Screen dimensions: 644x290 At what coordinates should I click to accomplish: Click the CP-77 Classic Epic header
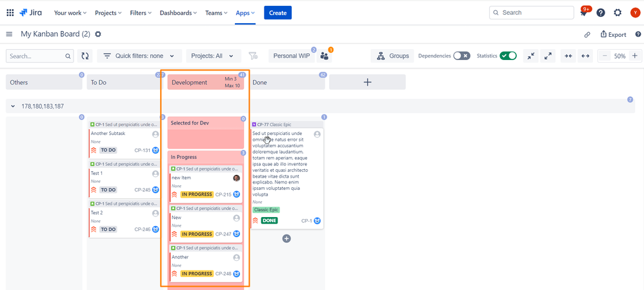coord(287,124)
